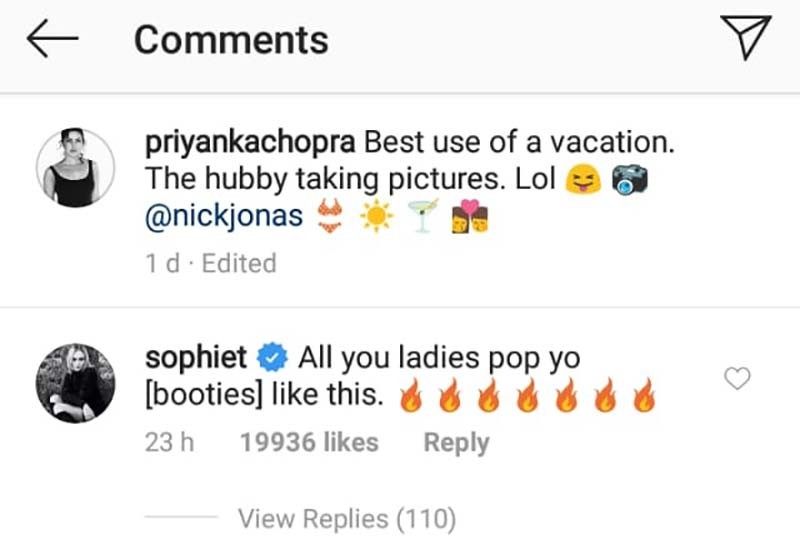Click the bikini emoji in the caption
The image size is (800, 554).
[x=330, y=216]
